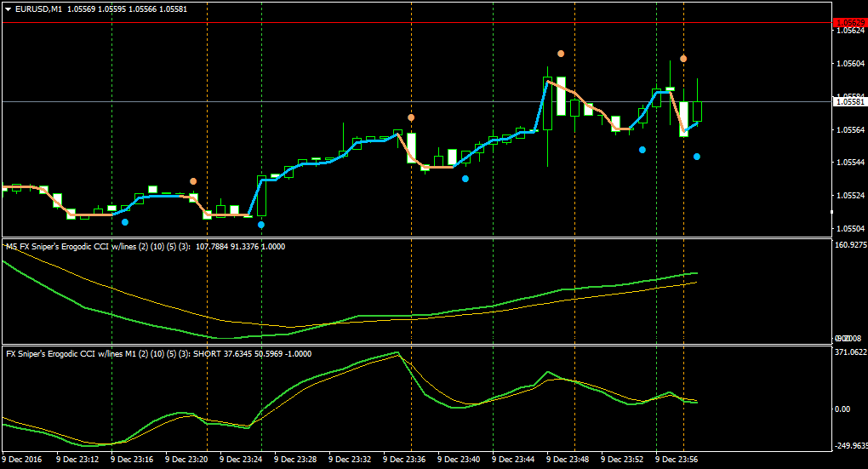Select the orange signal dot above the 23:48 candle
The width and height of the screenshot is (868, 469).
pyautogui.click(x=561, y=54)
